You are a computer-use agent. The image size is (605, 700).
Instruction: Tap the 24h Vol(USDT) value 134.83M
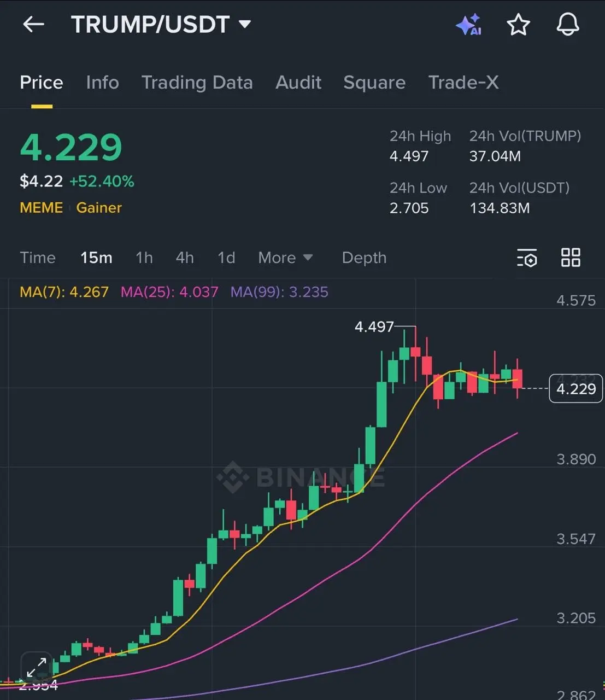point(500,208)
